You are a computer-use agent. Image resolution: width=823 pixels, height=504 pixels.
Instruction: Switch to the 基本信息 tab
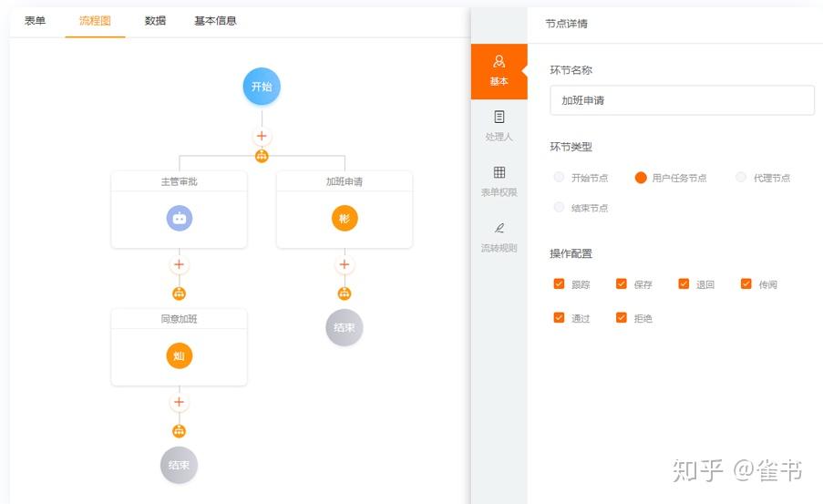(x=215, y=21)
